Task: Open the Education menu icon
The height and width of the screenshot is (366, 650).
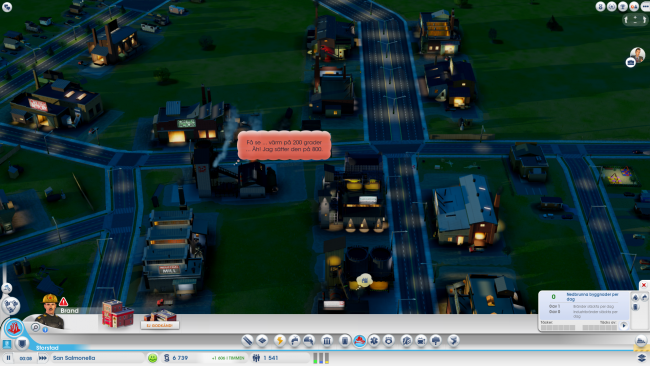Action: 406,341
